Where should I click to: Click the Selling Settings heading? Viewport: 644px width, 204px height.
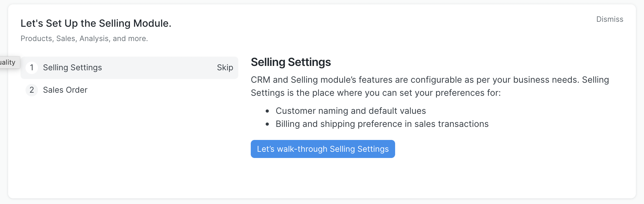pos(291,62)
